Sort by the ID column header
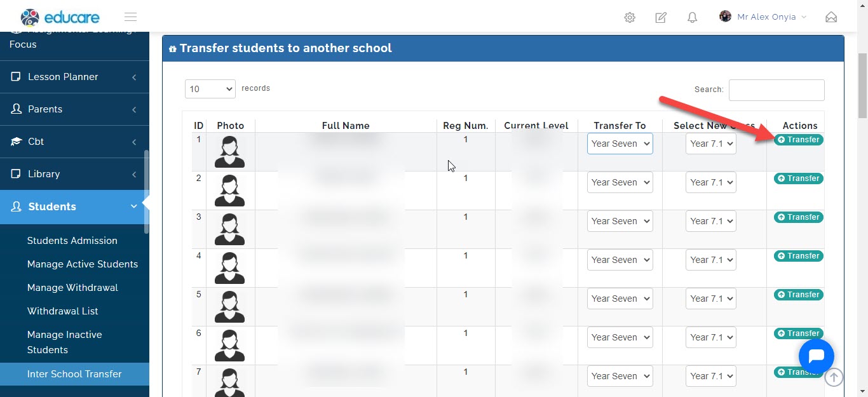Image resolution: width=868 pixels, height=397 pixels. [199, 126]
